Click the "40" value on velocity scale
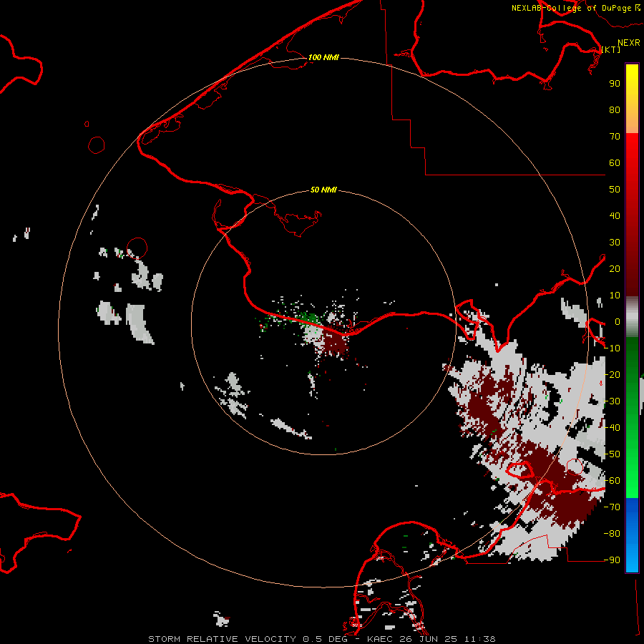644x644 pixels. point(615,215)
